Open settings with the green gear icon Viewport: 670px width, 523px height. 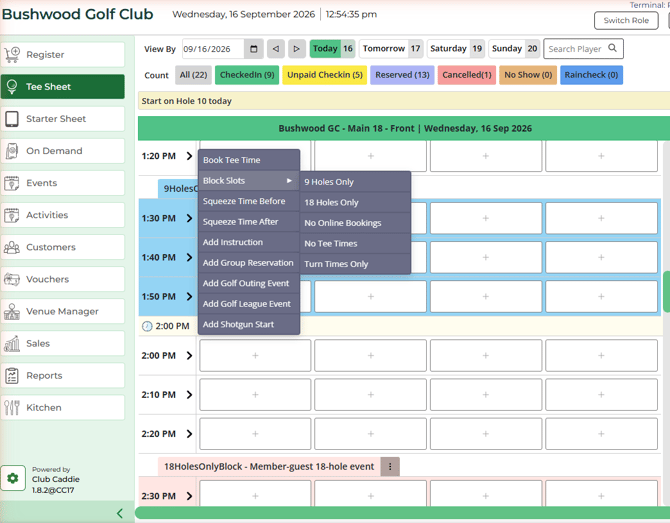(13, 478)
